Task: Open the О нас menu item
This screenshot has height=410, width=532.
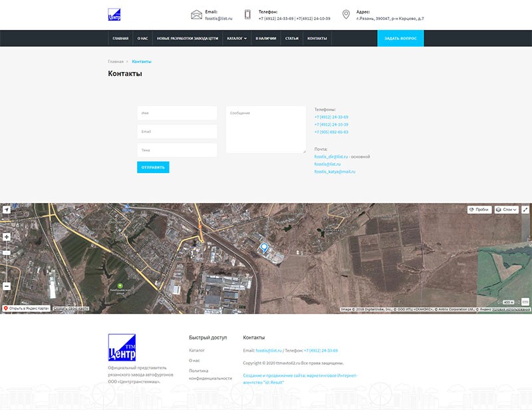Action: (x=142, y=39)
